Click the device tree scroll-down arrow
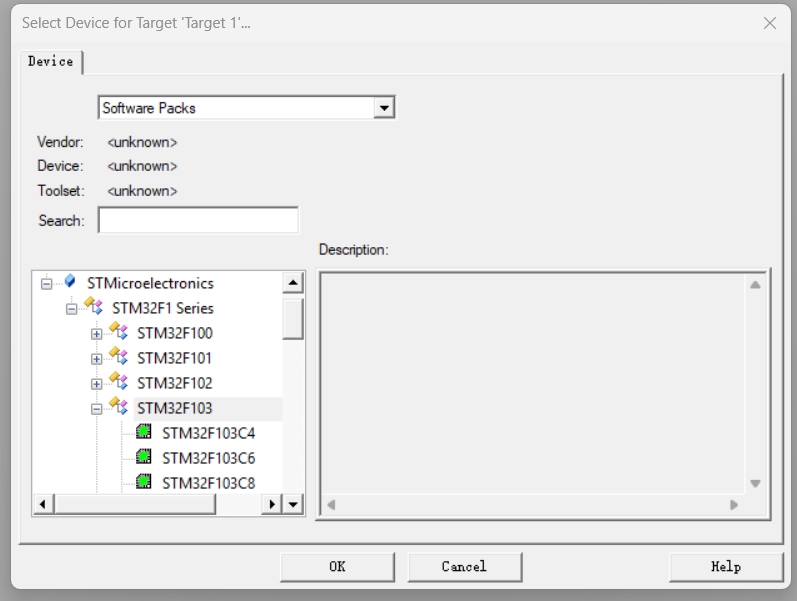 [x=293, y=504]
